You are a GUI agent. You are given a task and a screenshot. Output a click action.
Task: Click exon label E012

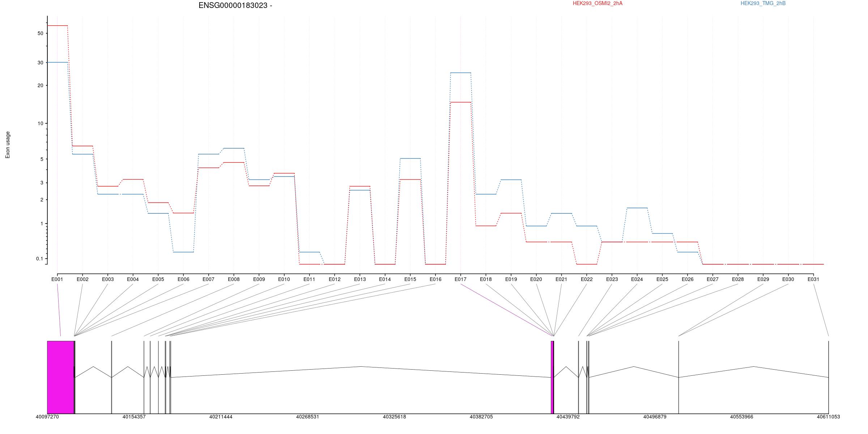(335, 279)
